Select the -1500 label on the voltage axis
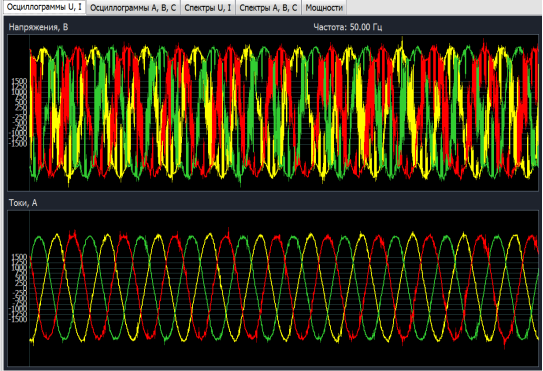 coord(18,144)
